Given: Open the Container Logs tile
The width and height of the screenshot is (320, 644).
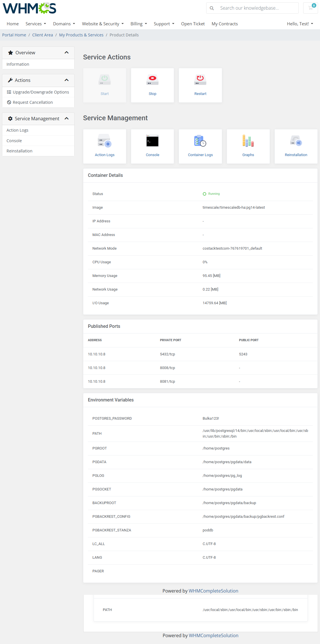Looking at the screenshot, I should (200, 146).
